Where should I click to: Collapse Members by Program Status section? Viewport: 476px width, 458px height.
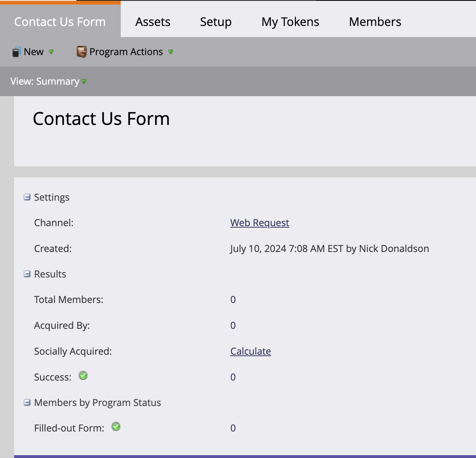click(27, 403)
